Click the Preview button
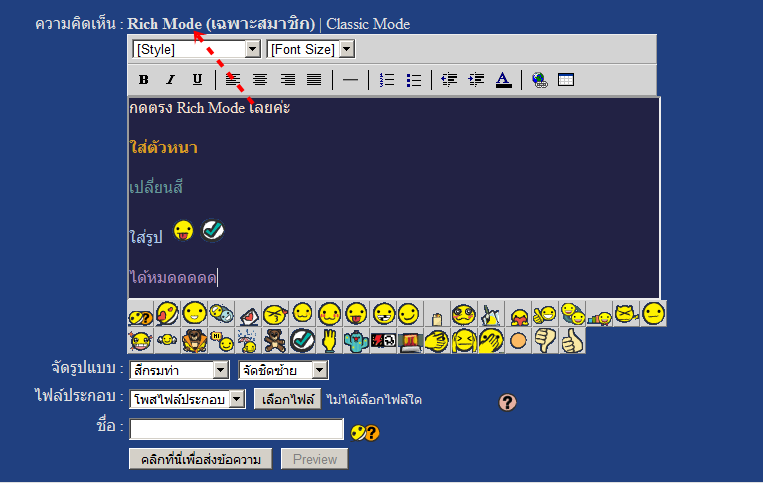Viewport: 763px width, 483px height. click(x=314, y=459)
